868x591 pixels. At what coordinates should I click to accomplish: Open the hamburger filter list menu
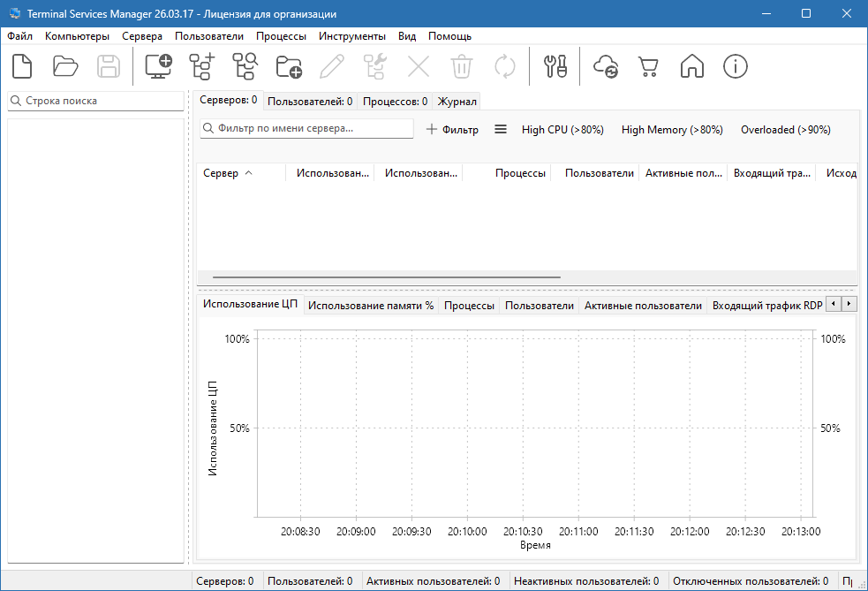pos(501,129)
